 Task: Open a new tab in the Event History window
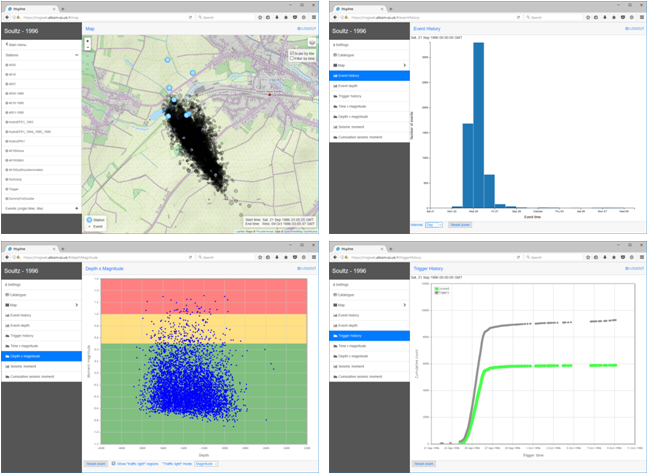[391, 9]
